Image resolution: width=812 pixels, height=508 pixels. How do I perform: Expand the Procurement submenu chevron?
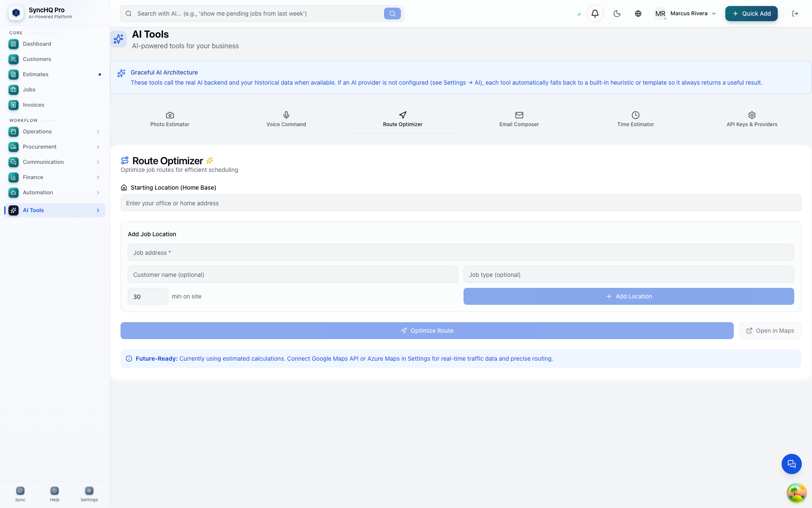pos(98,147)
